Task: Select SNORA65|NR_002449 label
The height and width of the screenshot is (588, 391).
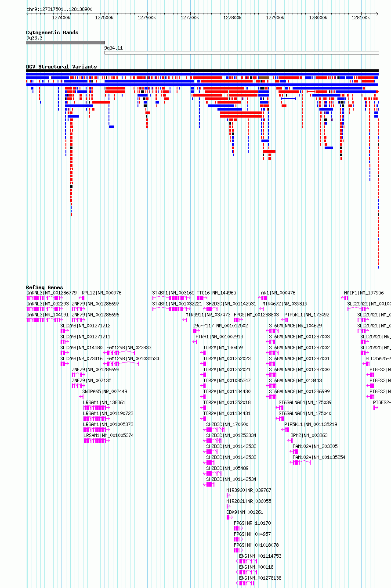Action: point(105,391)
